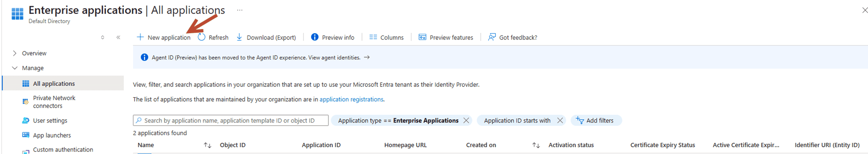Screen dimensions: 868x154
Task: Click the Object ID column header
Action: (x=233, y=145)
